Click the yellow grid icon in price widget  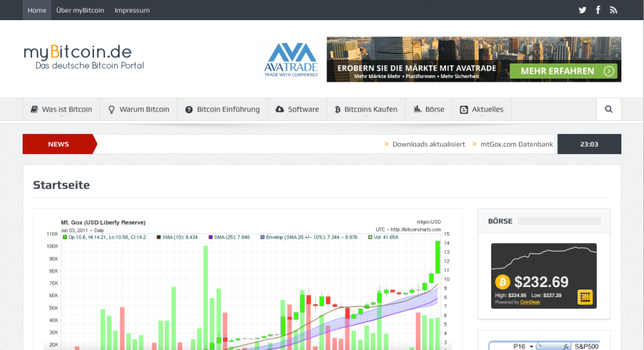tap(585, 297)
